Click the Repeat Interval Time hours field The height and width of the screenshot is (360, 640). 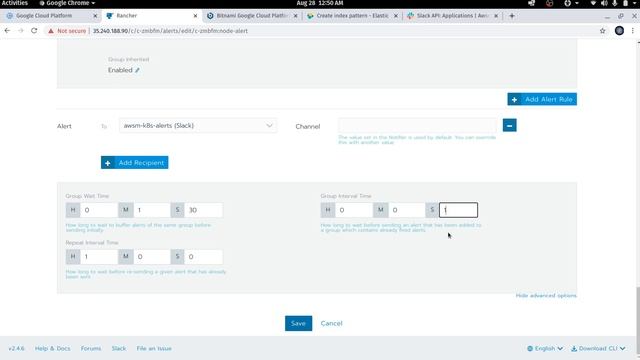point(99,256)
